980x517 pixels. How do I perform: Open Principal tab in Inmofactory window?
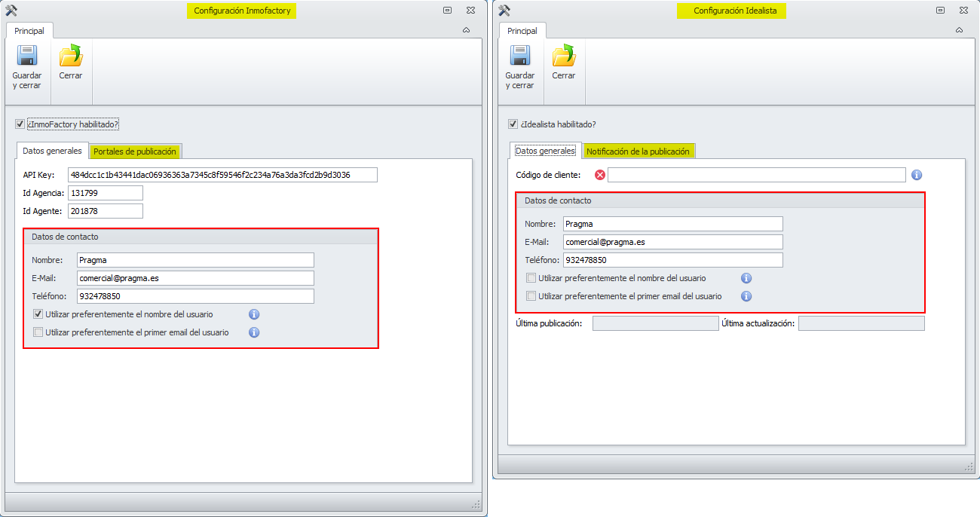pyautogui.click(x=29, y=31)
